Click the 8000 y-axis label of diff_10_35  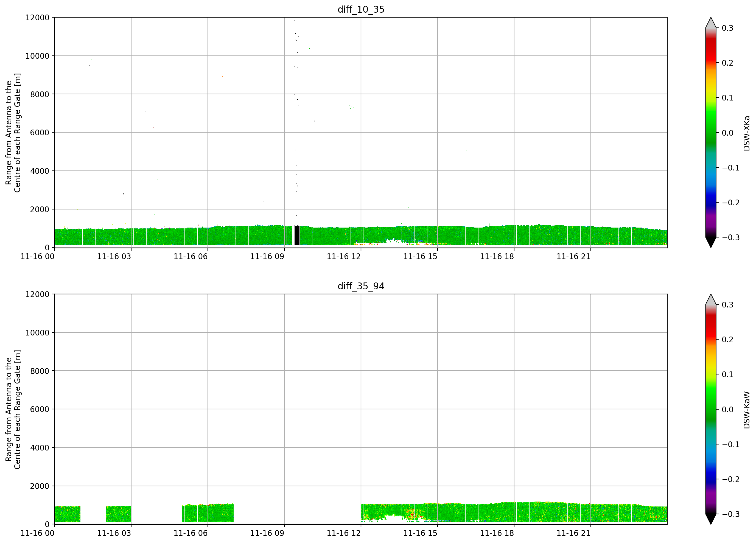click(40, 94)
